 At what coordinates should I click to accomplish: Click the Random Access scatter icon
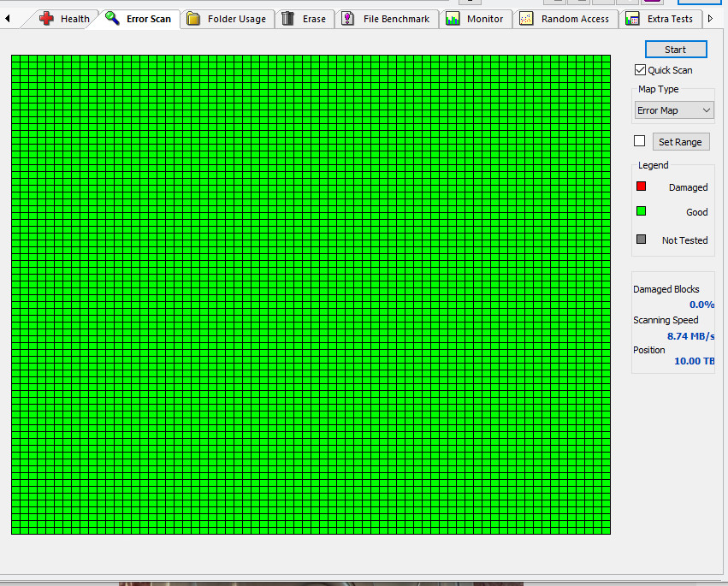[526, 19]
